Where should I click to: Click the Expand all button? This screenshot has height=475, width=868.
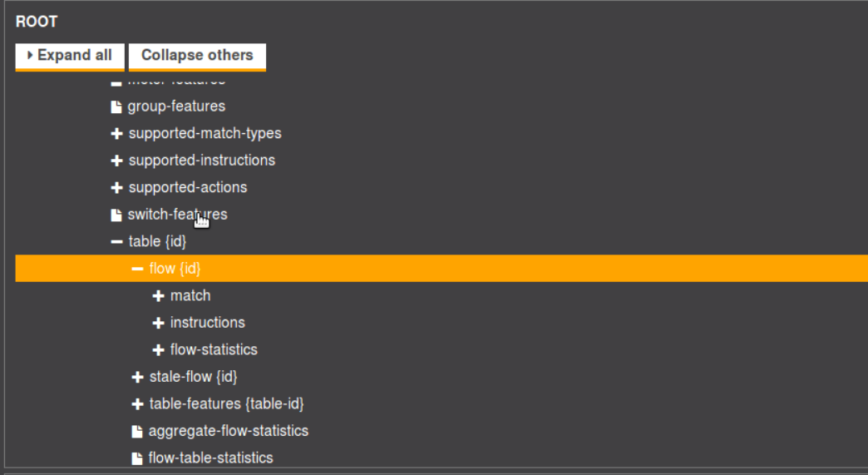tap(70, 56)
